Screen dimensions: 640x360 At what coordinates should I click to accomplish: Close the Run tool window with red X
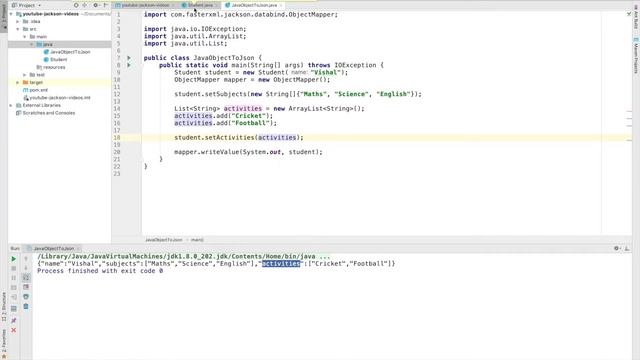coord(13,330)
